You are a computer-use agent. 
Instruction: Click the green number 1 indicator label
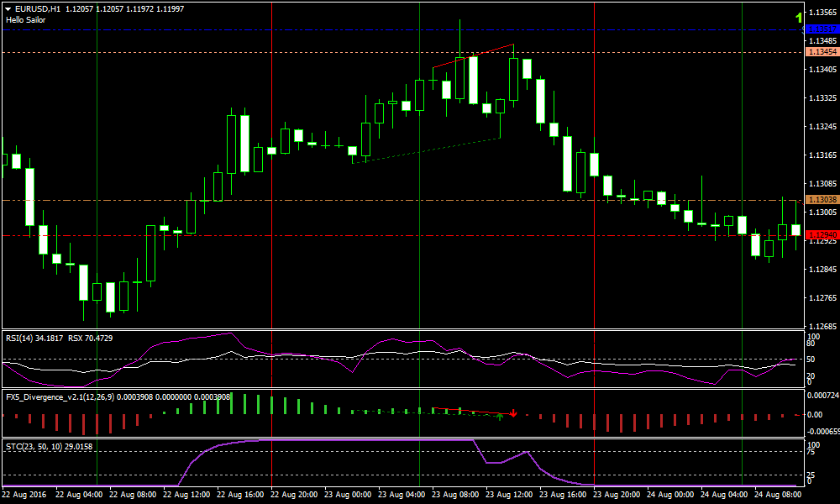click(798, 18)
